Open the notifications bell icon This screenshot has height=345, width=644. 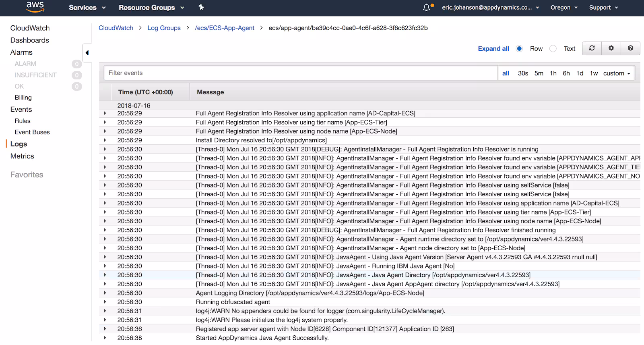click(427, 8)
